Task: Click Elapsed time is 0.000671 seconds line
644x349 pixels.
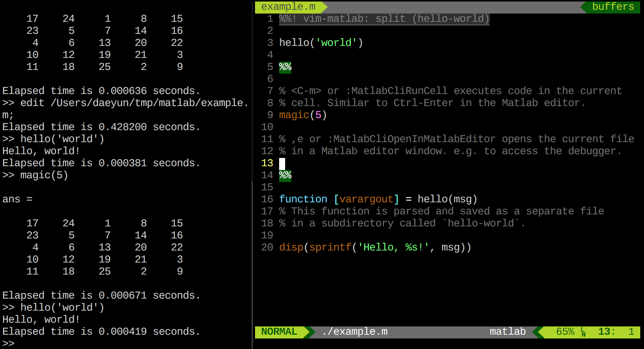Action: point(102,296)
